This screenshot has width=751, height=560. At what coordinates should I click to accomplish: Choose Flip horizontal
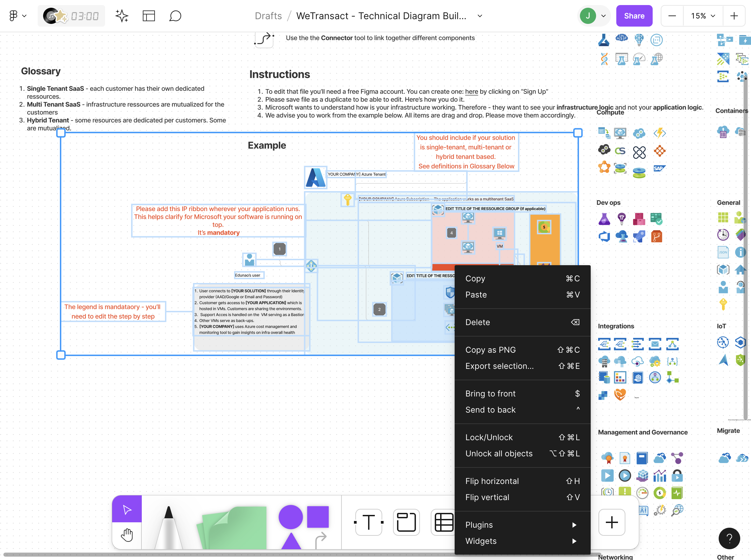[x=522, y=481]
